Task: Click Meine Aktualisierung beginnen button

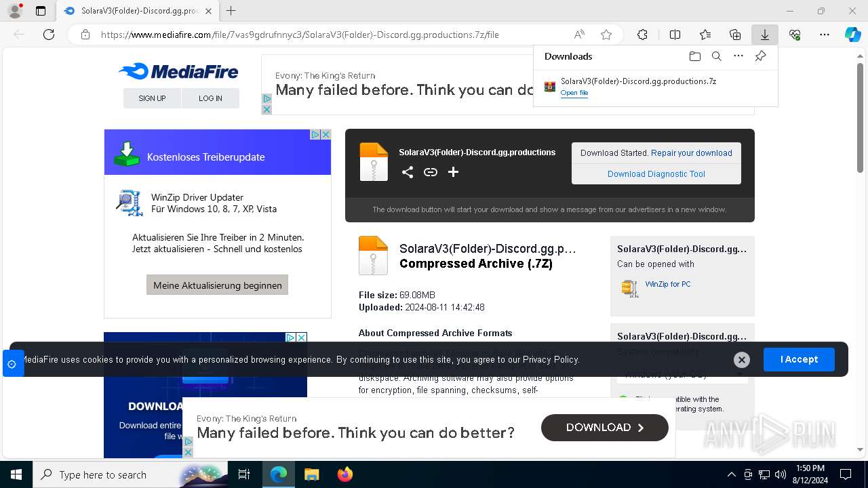Action: pos(218,285)
